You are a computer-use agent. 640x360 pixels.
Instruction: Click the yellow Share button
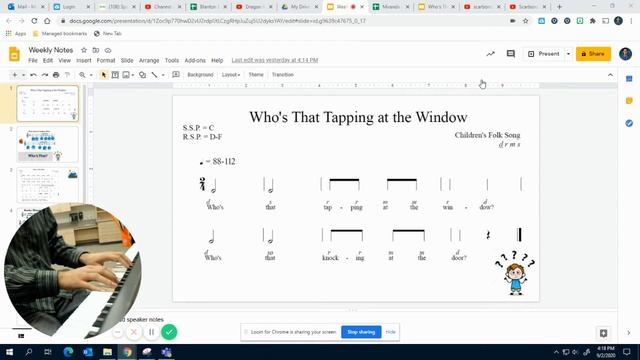click(593, 54)
